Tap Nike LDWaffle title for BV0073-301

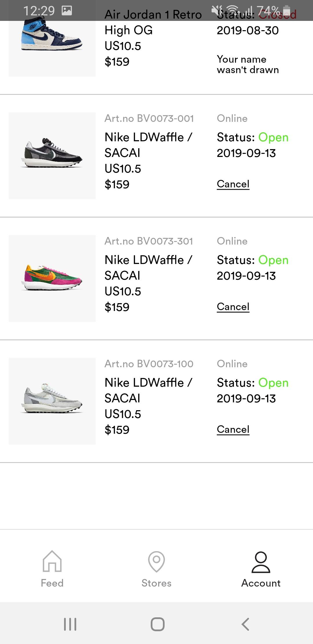148,267
